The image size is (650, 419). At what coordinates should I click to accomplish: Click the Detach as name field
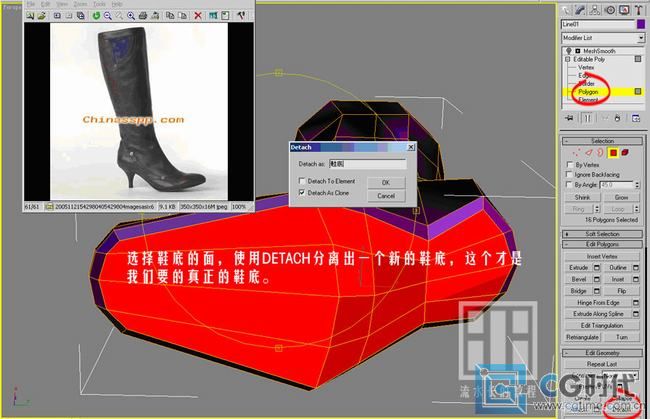368,164
